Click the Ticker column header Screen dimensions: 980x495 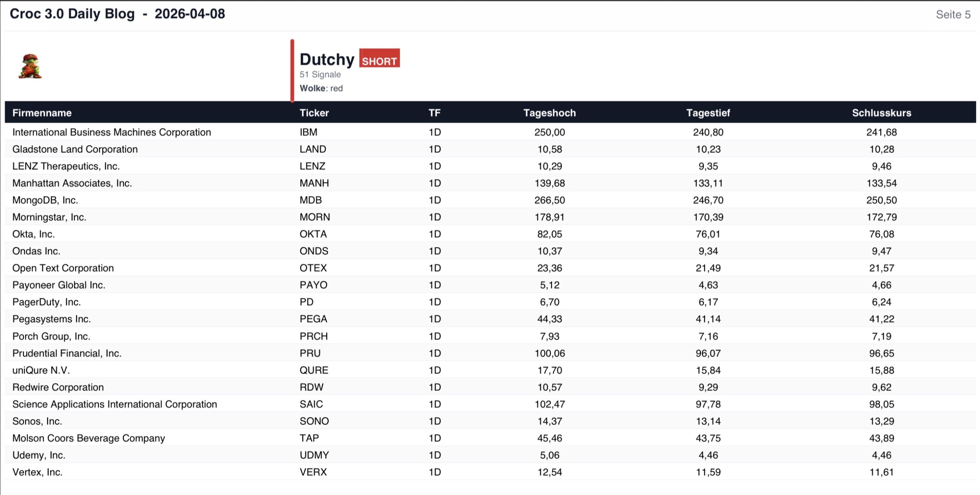click(x=314, y=113)
